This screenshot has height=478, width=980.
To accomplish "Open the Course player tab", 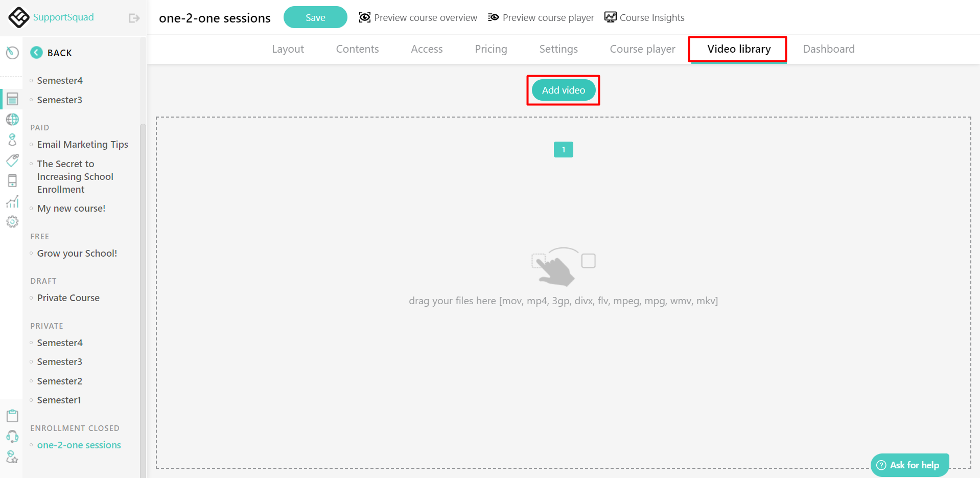I will tap(642, 49).
